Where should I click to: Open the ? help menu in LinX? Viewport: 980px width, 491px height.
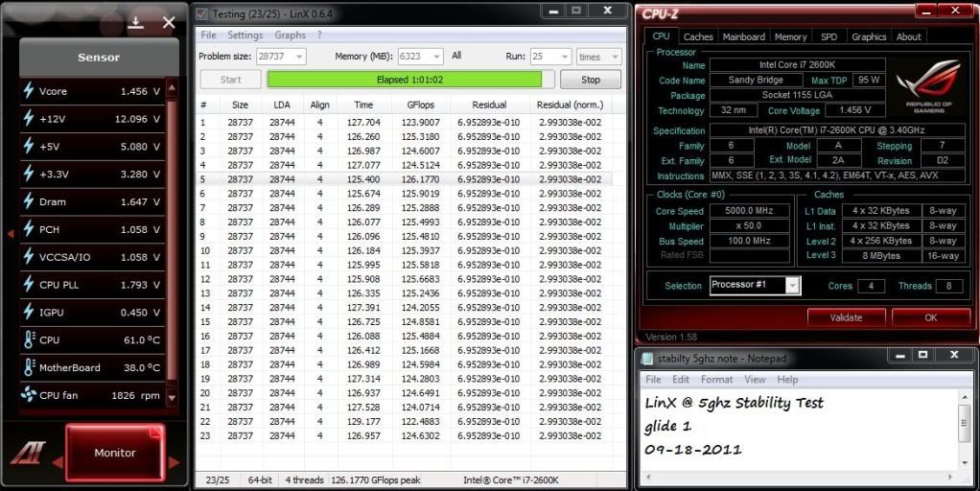click(x=319, y=35)
